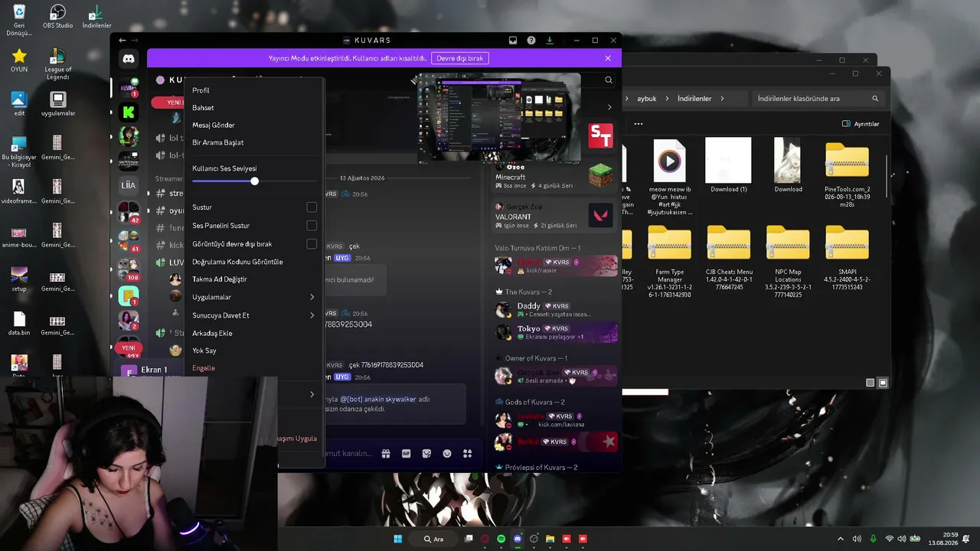
Task: Click the Kullanıcı Ses Seviyesi slider handle
Action: 254,181
